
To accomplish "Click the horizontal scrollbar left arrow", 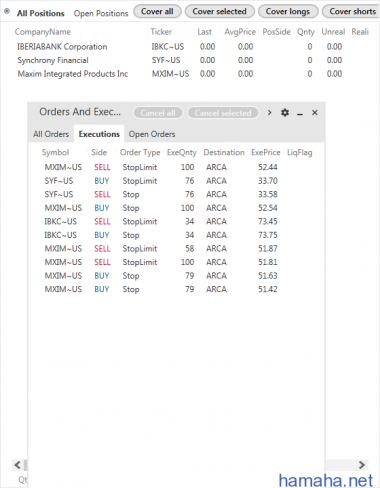I will click(x=17, y=465).
